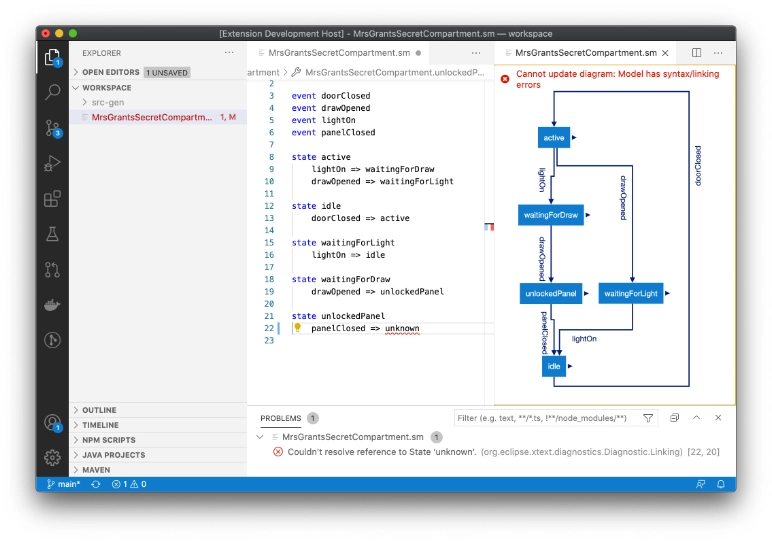Maximize the Problems panel with chevron up

coord(696,417)
